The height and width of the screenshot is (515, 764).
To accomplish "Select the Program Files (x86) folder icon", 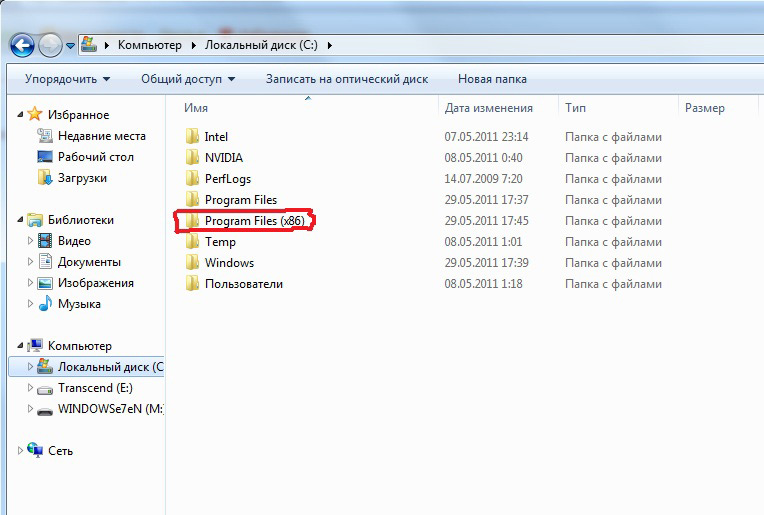I will tap(192, 220).
